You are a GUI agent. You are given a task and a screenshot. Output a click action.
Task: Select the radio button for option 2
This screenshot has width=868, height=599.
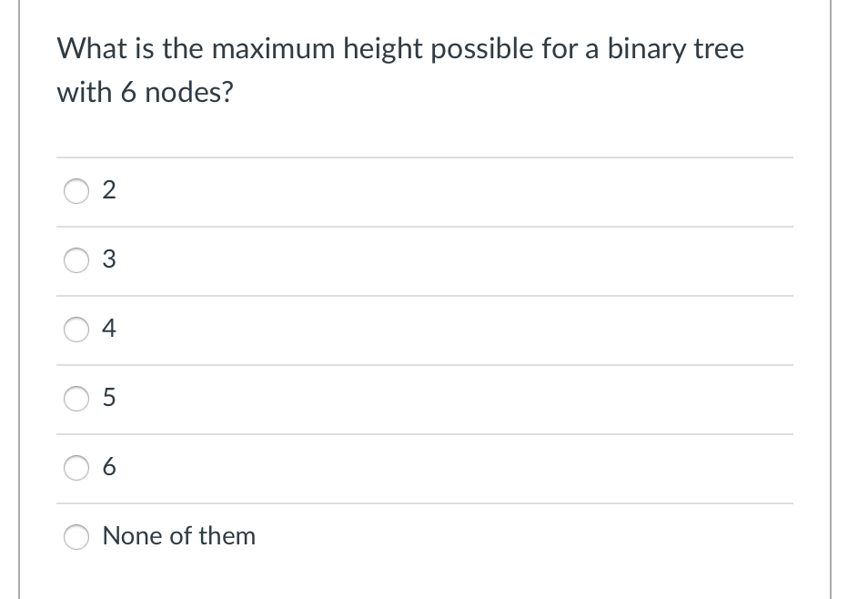click(x=76, y=191)
